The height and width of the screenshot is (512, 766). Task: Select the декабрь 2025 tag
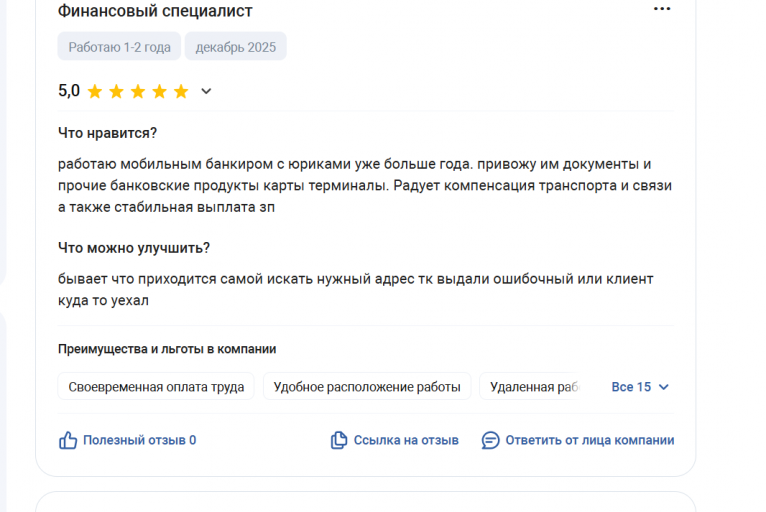pyautogui.click(x=235, y=47)
